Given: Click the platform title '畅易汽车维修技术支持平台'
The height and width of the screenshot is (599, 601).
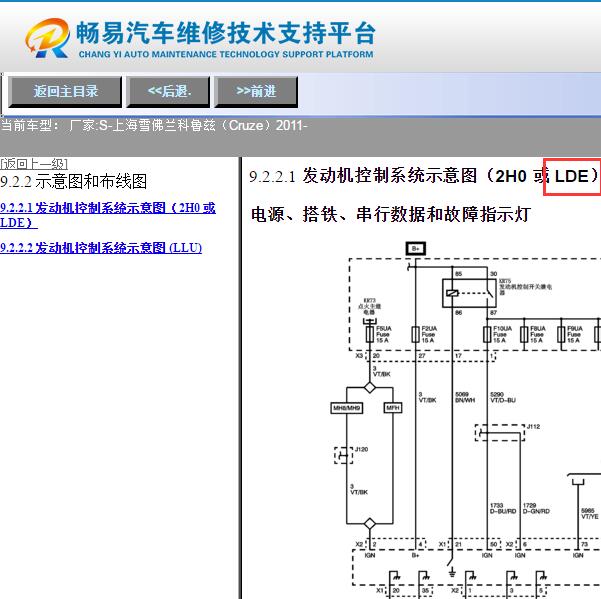Looking at the screenshot, I should pos(225,33).
